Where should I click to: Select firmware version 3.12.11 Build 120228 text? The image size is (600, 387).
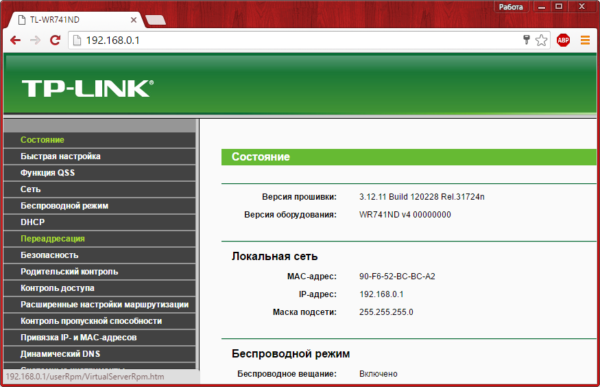click(422, 197)
